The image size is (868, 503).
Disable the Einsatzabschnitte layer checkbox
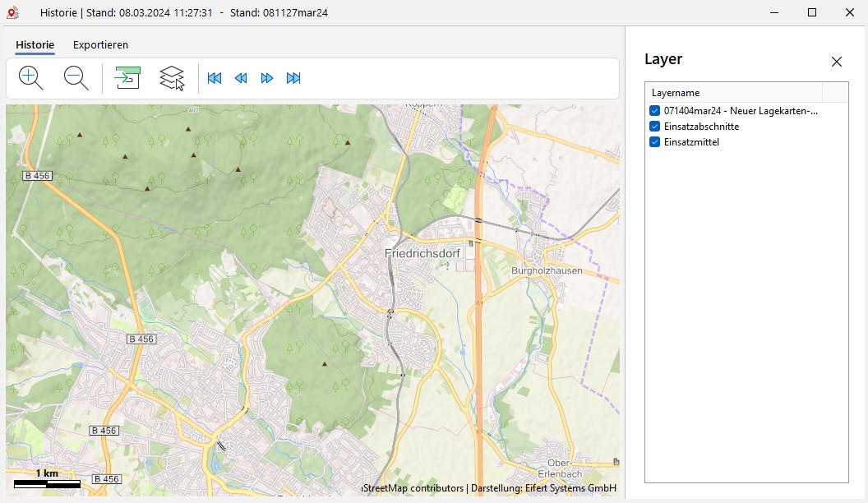click(x=654, y=127)
